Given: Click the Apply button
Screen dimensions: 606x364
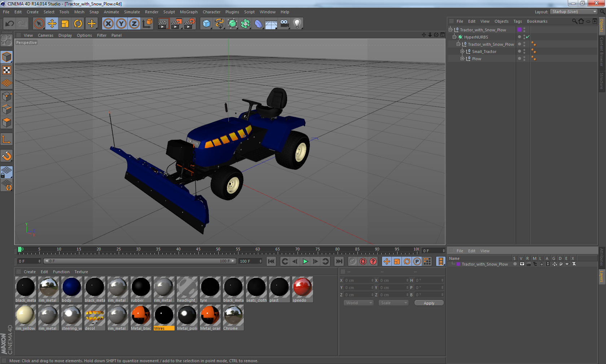Looking at the screenshot, I should pos(429,303).
